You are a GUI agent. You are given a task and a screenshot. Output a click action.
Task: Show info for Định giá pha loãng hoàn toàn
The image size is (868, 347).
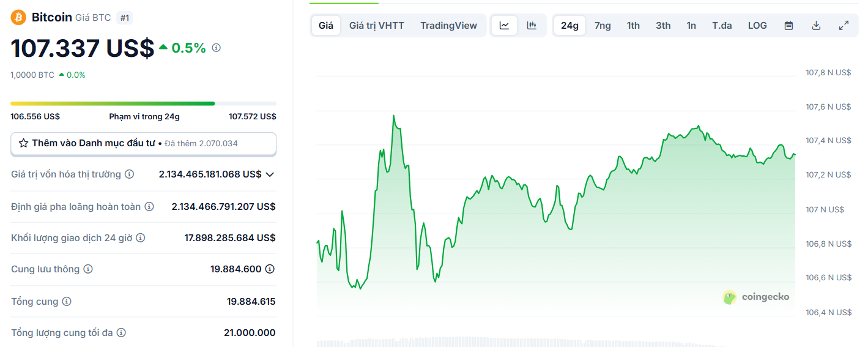pos(149,207)
